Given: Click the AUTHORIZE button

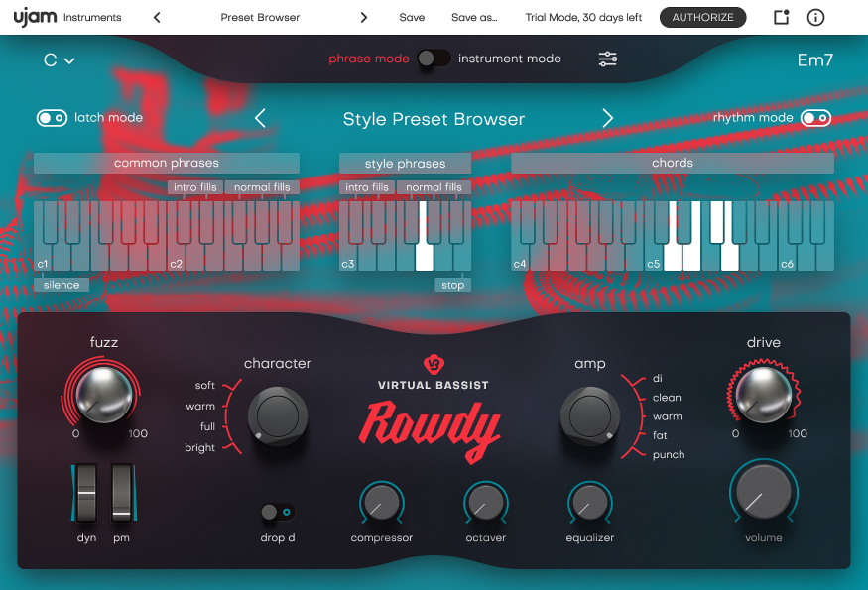Looking at the screenshot, I should (702, 17).
